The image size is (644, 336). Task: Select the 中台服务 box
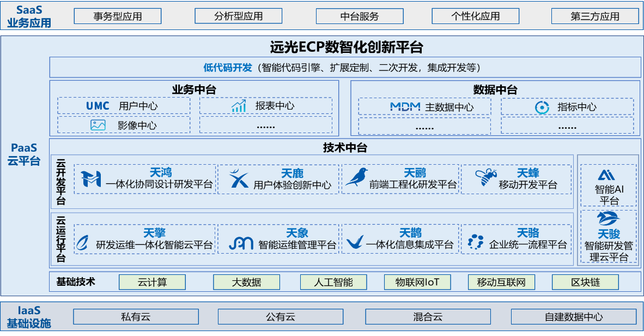coord(360,16)
